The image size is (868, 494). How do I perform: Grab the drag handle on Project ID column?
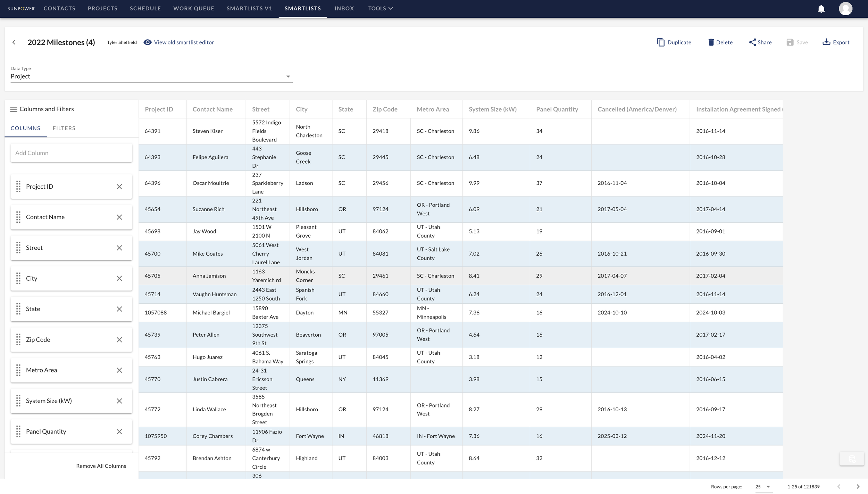pyautogui.click(x=19, y=186)
